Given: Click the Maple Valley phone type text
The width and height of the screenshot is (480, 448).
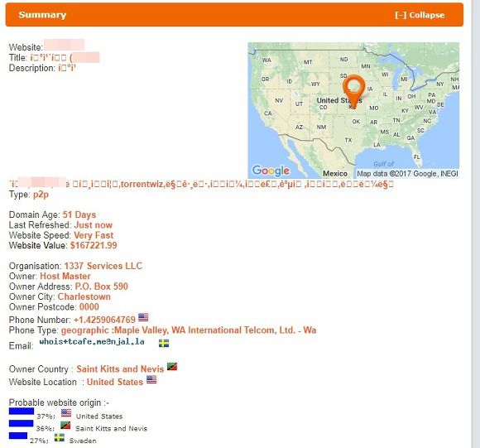Looking at the screenshot, I should [x=189, y=330].
